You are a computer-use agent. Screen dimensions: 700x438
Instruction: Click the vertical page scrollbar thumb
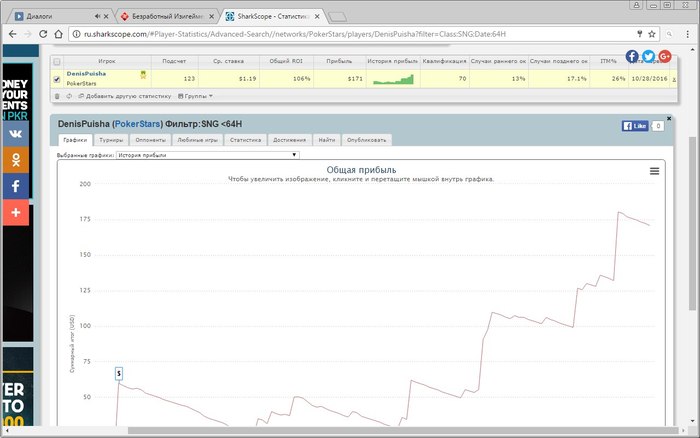[692, 223]
